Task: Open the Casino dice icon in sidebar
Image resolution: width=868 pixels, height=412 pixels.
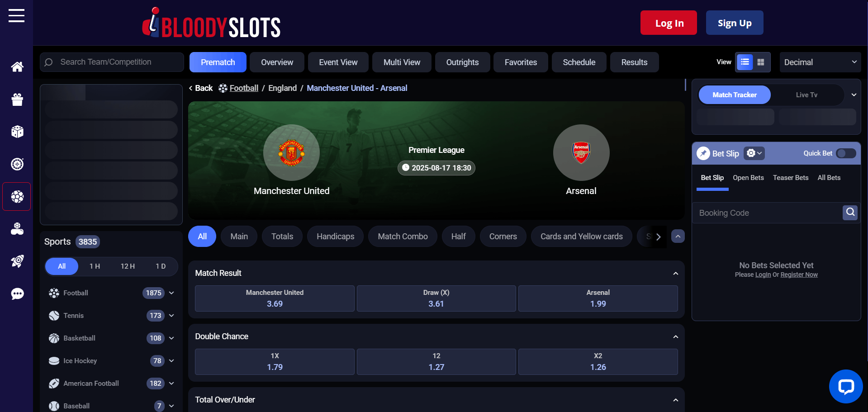Action: 17,132
